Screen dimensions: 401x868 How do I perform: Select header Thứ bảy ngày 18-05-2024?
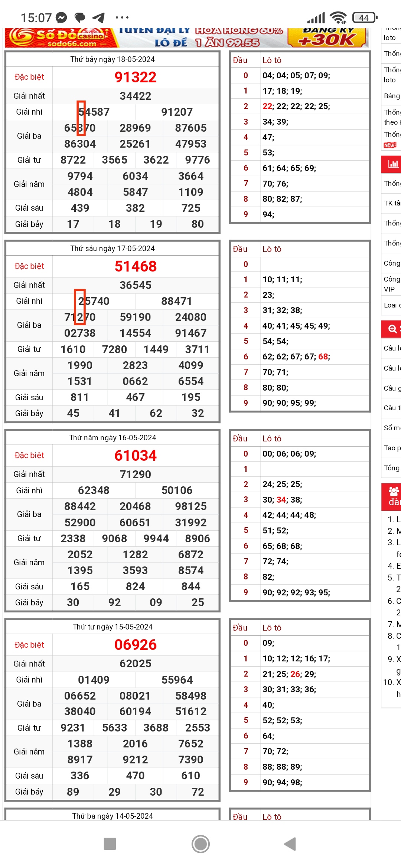point(113,59)
